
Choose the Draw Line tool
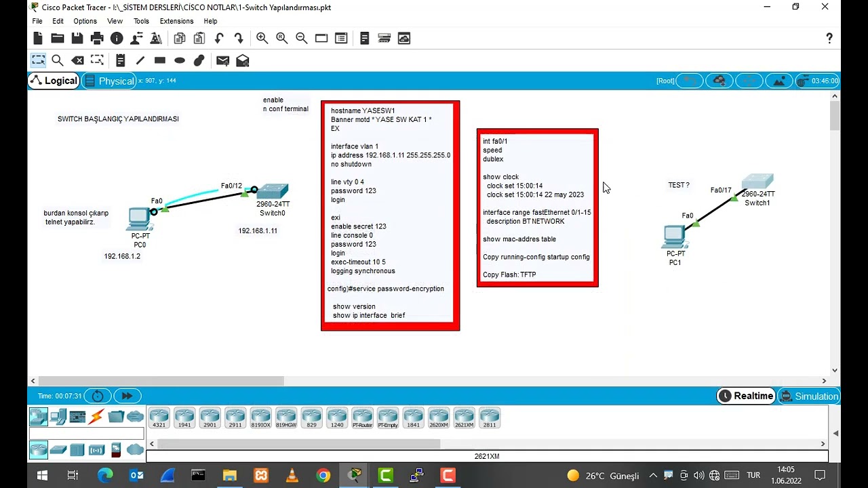click(x=140, y=60)
